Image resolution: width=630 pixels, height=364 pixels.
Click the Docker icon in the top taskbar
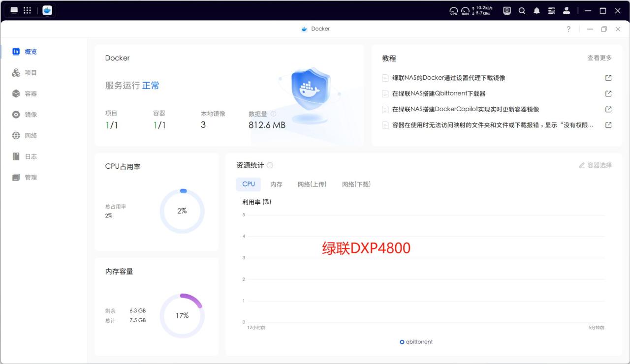tap(47, 10)
